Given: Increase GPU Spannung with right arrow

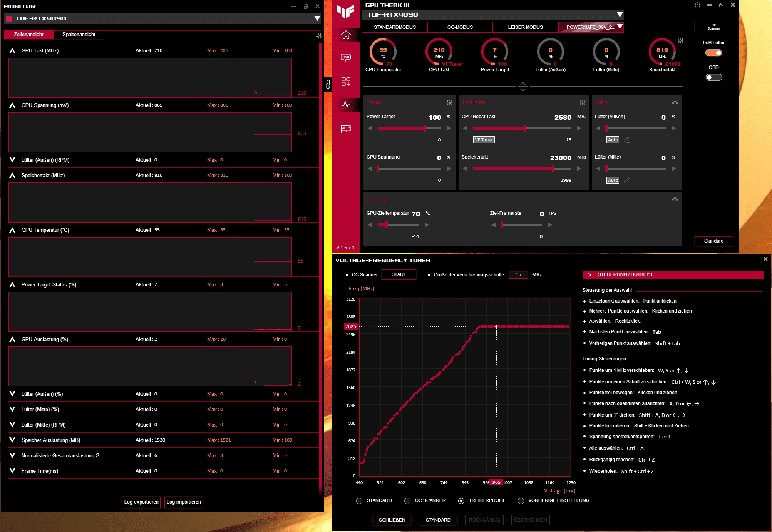Looking at the screenshot, I should coord(449,169).
